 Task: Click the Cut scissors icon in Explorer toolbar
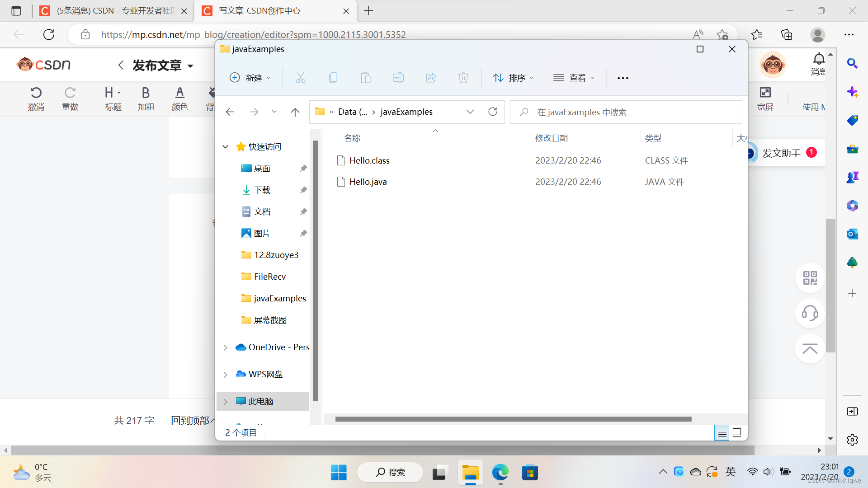[301, 78]
